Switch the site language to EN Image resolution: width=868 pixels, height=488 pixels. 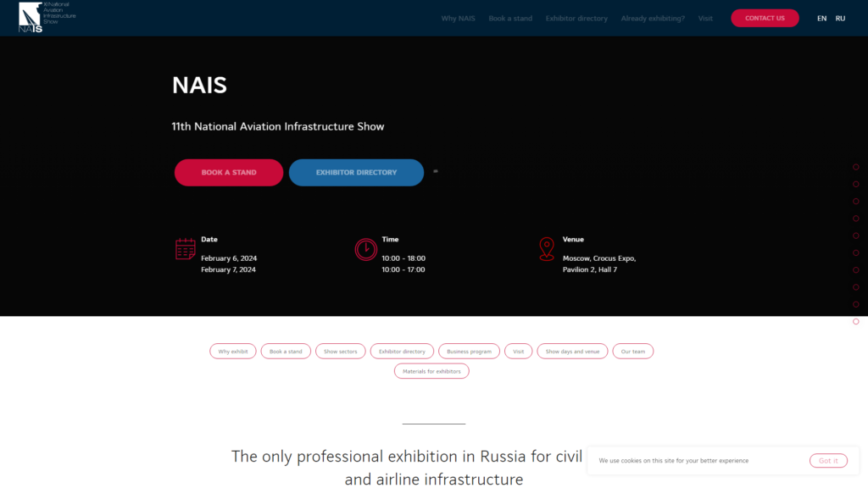(x=821, y=19)
